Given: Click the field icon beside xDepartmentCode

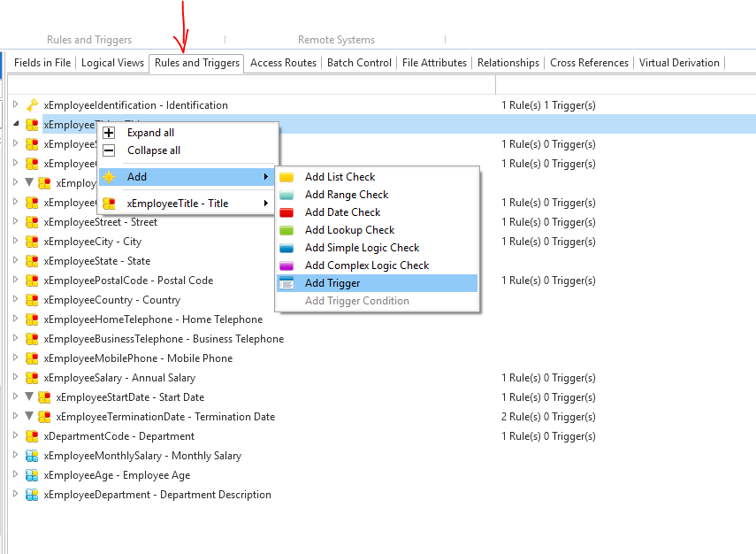Looking at the screenshot, I should [32, 436].
